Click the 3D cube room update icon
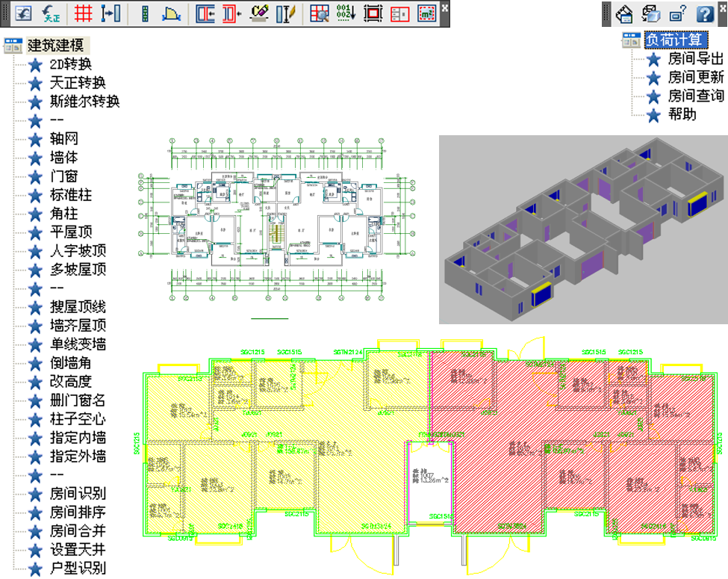The height and width of the screenshot is (579, 728). 651,13
